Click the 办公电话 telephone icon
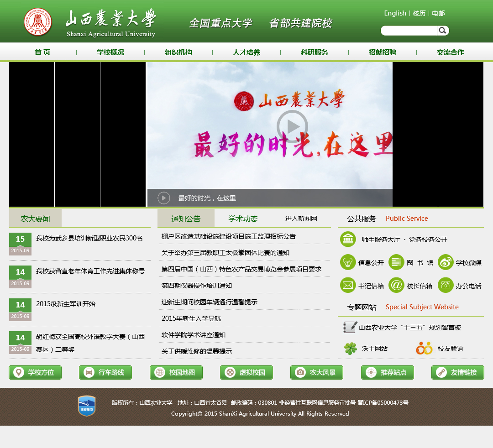Viewport: 493px width, 448px height. [446, 285]
